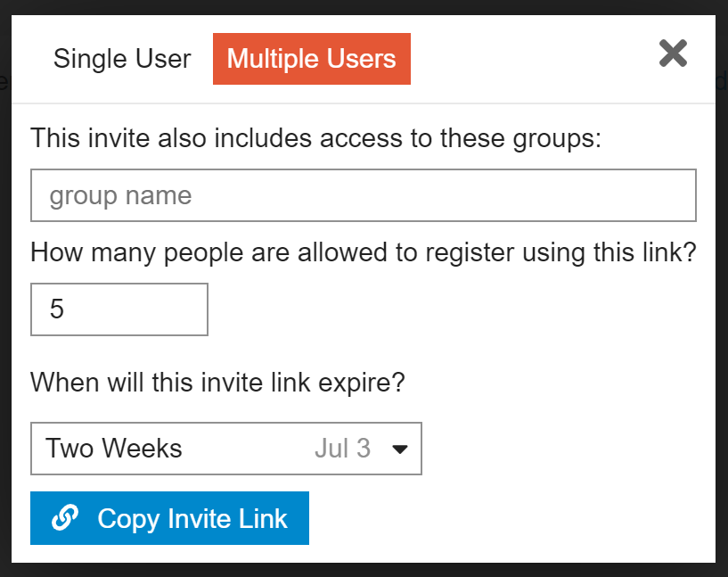The width and height of the screenshot is (728, 577).
Task: Click the Two Weeks text in the expiry selector
Action: pos(114,449)
